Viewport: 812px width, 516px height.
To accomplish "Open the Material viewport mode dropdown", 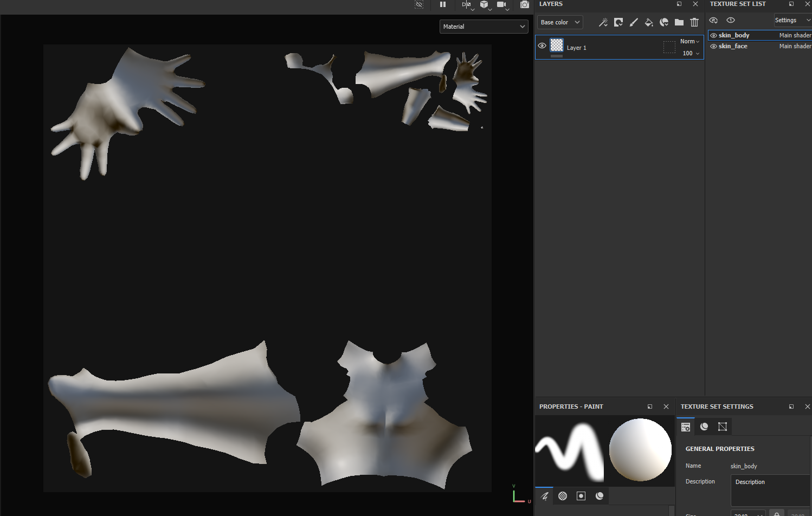I will pyautogui.click(x=484, y=27).
